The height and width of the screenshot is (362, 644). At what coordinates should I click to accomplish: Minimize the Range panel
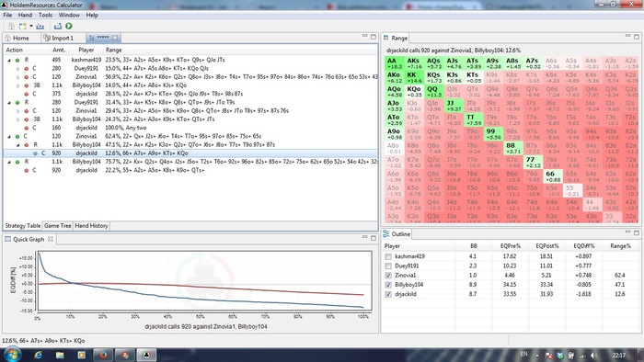[627, 36]
